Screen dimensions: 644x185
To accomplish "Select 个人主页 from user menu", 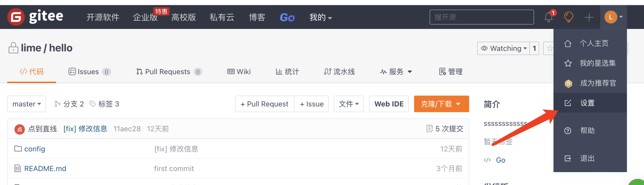I will (x=590, y=43).
